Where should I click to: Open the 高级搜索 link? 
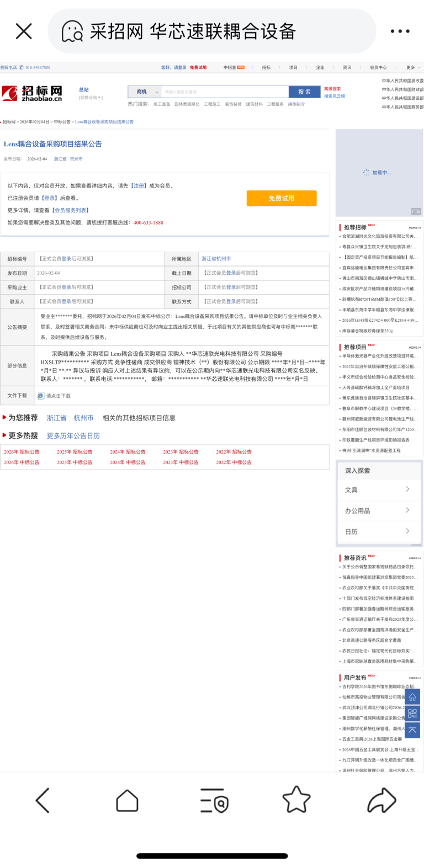click(x=332, y=89)
